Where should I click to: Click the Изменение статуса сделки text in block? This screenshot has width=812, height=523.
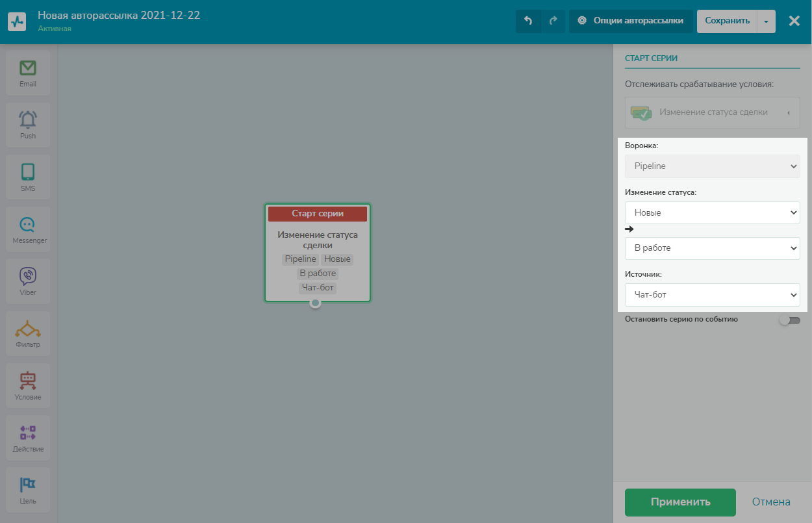(x=318, y=240)
